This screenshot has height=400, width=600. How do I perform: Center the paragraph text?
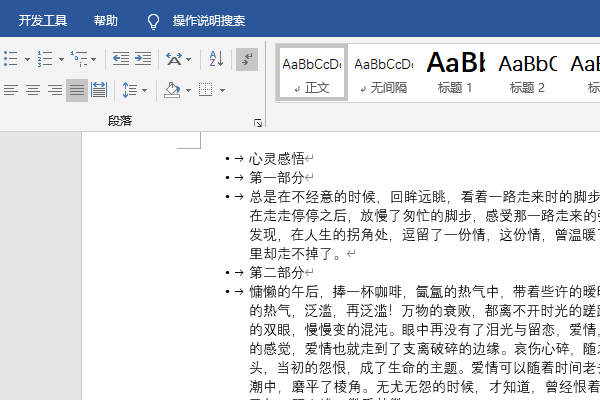point(33,90)
